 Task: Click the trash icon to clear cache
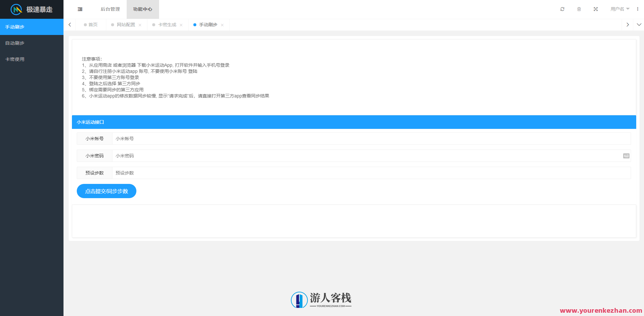[579, 9]
